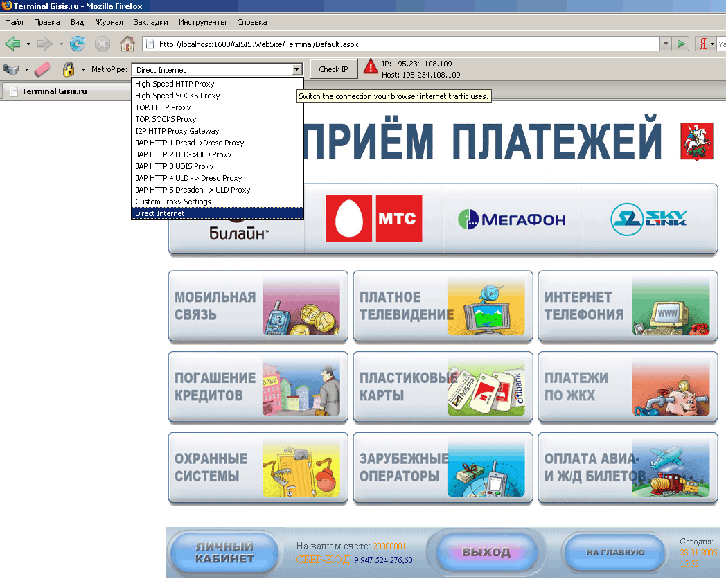This screenshot has width=726, height=588.
Task: Open the Зарубежные операторы category
Action: point(443,468)
